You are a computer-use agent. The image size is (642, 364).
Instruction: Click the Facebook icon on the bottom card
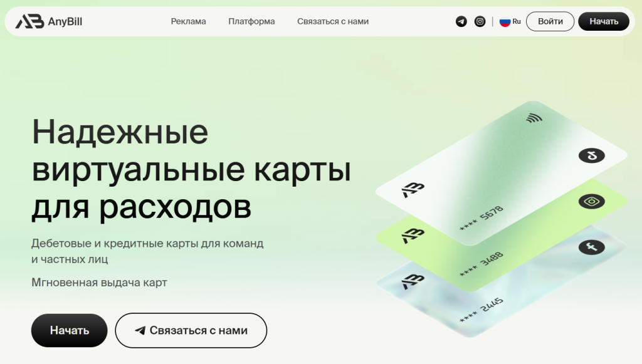tap(592, 247)
